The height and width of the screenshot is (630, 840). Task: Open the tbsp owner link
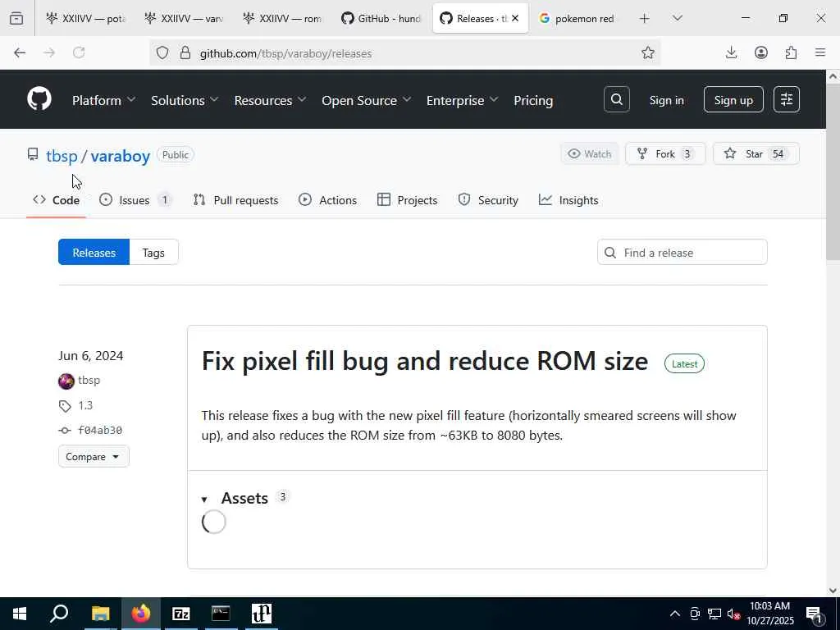click(x=62, y=156)
